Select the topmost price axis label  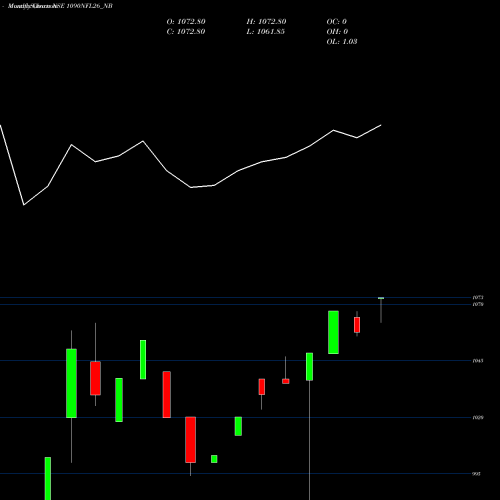pyautogui.click(x=478, y=297)
